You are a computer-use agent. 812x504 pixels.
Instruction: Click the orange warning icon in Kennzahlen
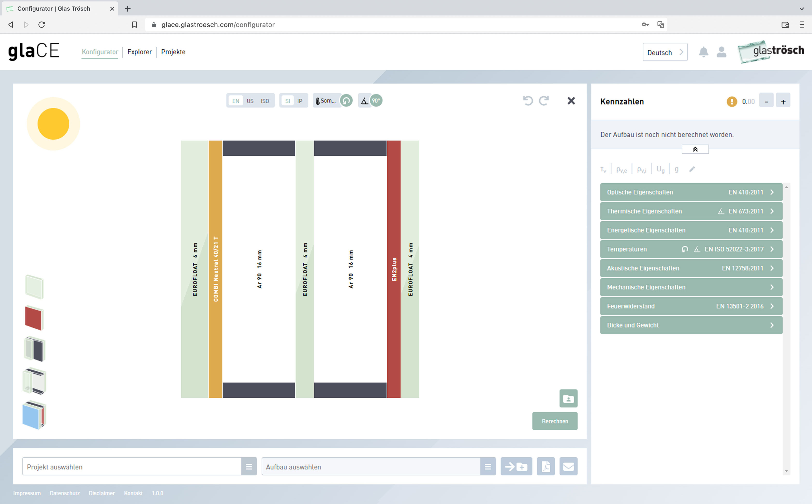pyautogui.click(x=732, y=102)
